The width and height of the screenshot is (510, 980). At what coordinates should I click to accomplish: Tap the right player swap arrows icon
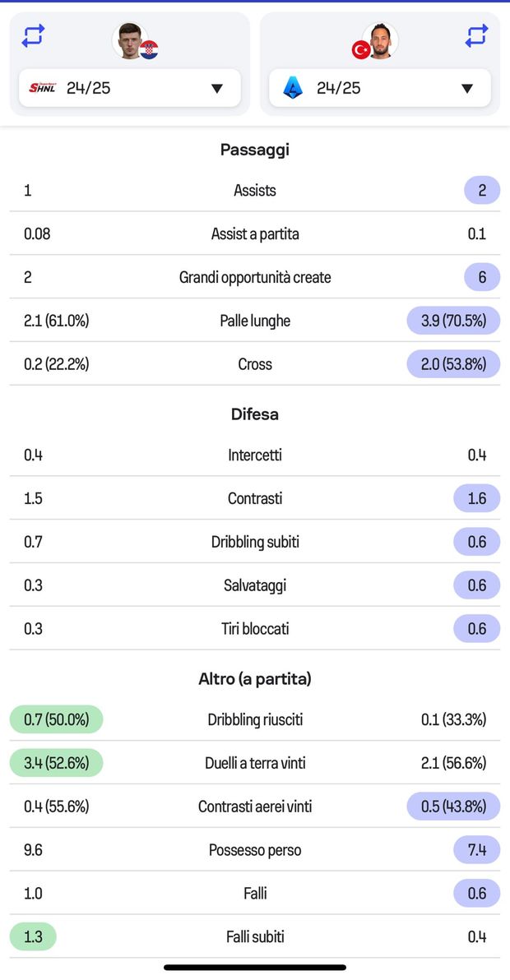tap(476, 36)
